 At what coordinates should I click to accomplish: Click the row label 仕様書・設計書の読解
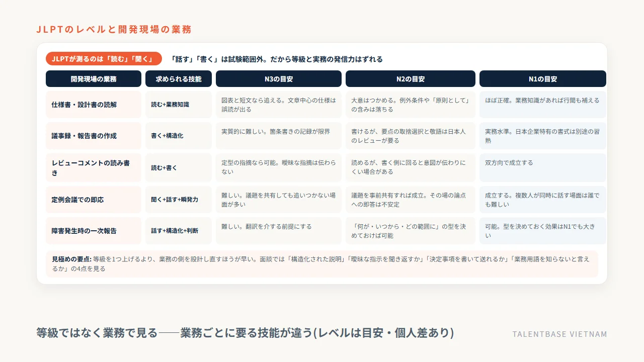(x=94, y=105)
